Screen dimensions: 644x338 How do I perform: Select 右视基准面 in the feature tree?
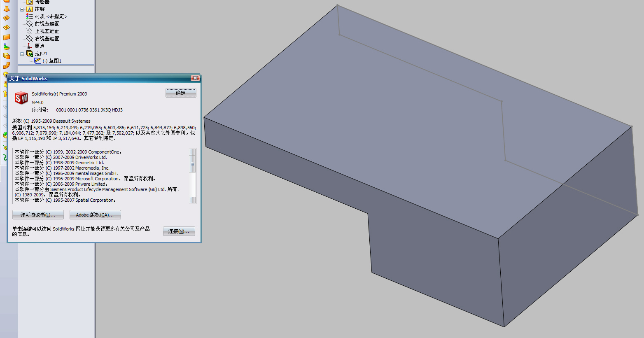[x=47, y=39]
